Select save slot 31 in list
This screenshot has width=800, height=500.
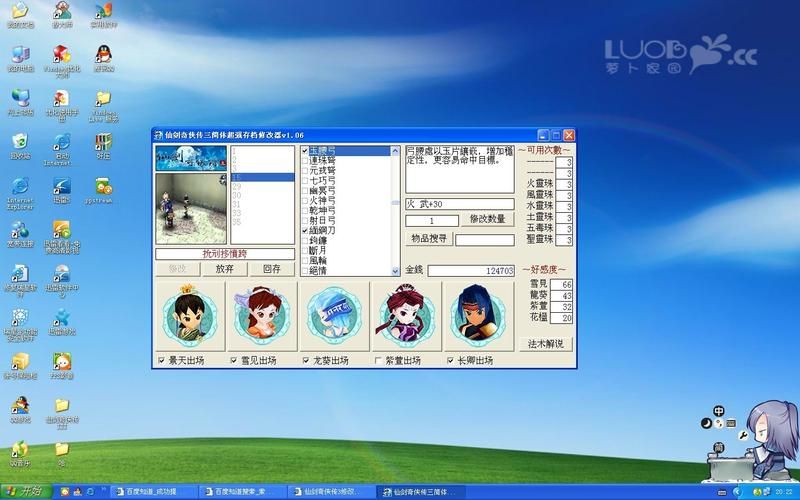tap(262, 204)
